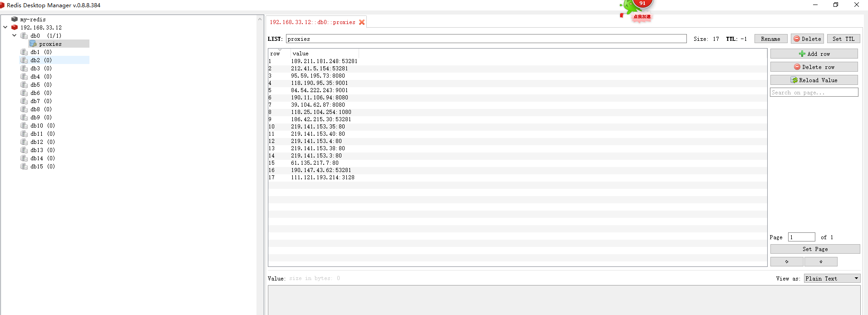Focus the Search on page field

[814, 92]
